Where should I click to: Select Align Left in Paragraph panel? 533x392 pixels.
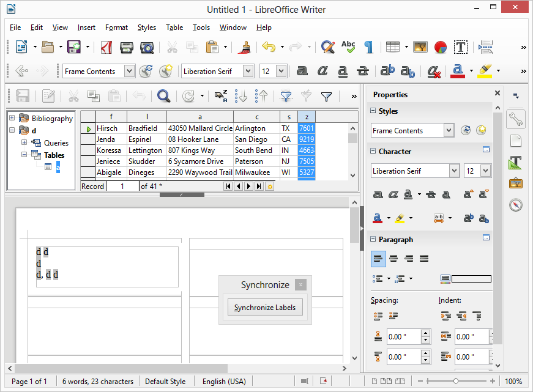point(378,259)
